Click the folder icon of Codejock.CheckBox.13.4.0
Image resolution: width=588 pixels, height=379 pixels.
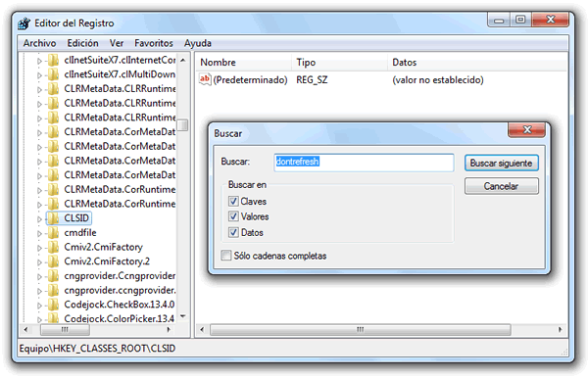53,305
